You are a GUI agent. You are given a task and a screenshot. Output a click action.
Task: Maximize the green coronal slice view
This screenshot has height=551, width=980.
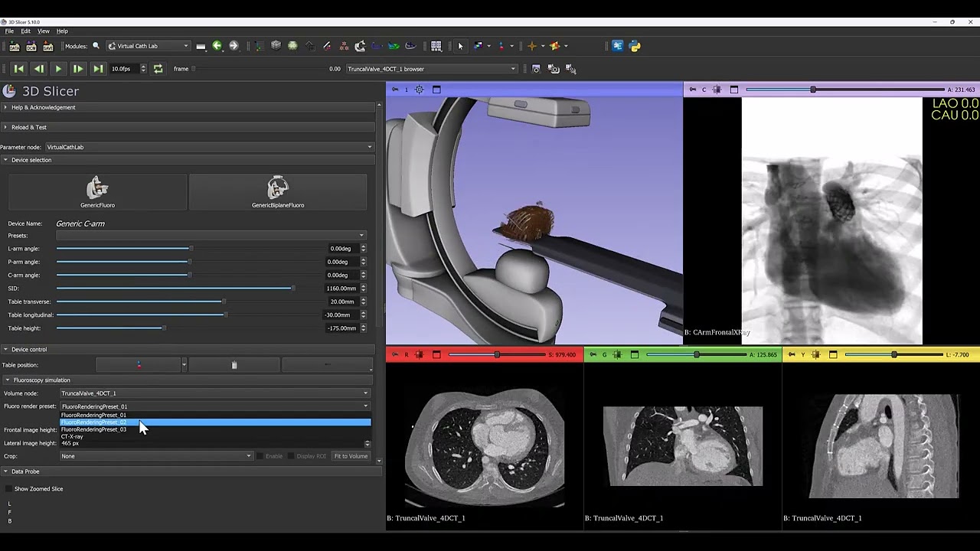[635, 354]
